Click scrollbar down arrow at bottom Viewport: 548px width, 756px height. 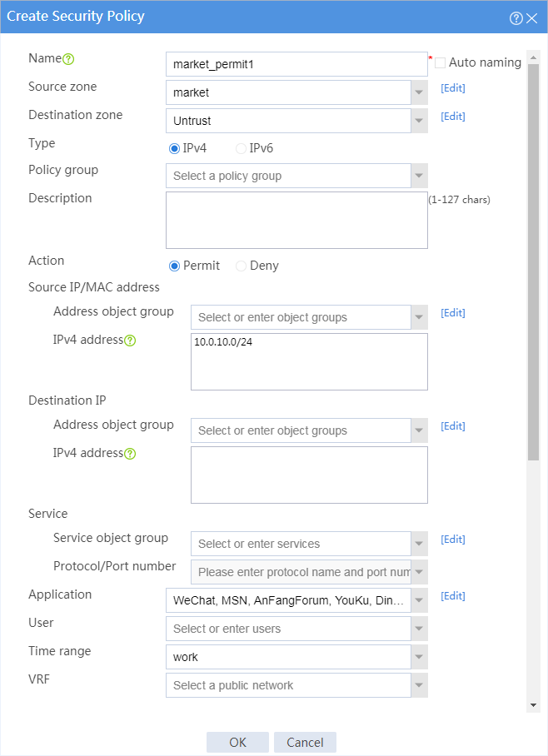pyautogui.click(x=534, y=705)
